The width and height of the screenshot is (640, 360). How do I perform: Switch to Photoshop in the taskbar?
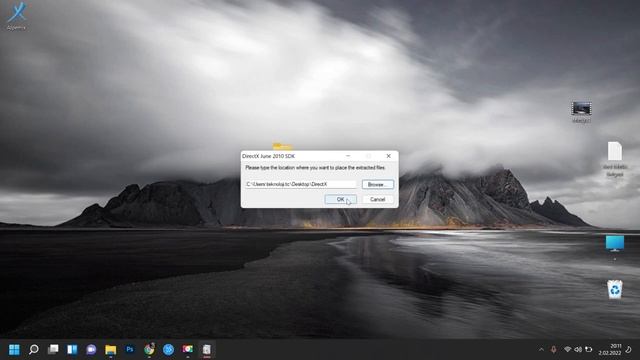pos(130,349)
